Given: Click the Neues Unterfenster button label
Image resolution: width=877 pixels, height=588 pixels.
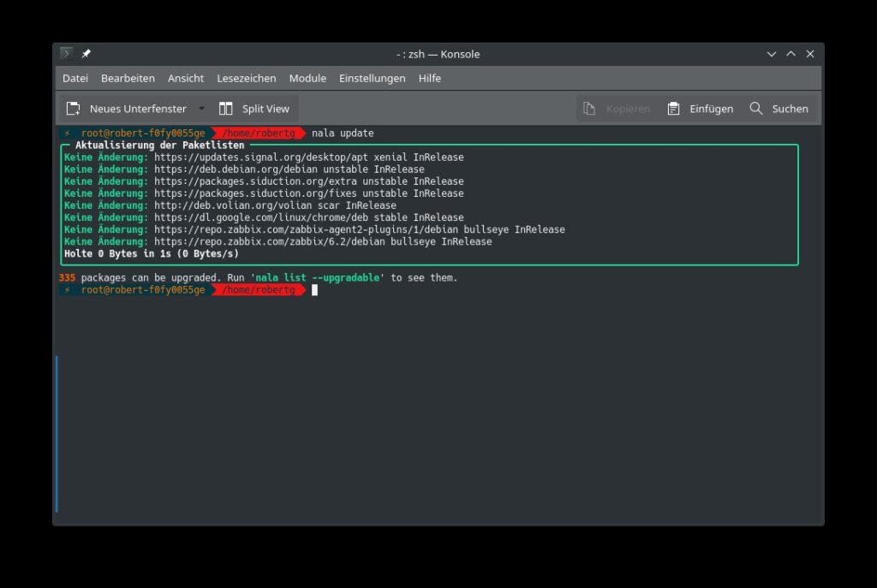Looking at the screenshot, I should [138, 109].
